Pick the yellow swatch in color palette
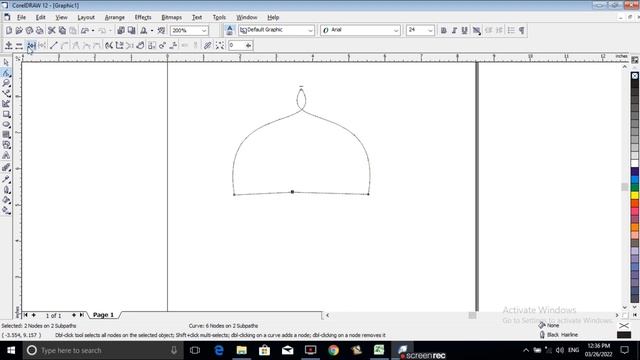 pyautogui.click(x=635, y=196)
